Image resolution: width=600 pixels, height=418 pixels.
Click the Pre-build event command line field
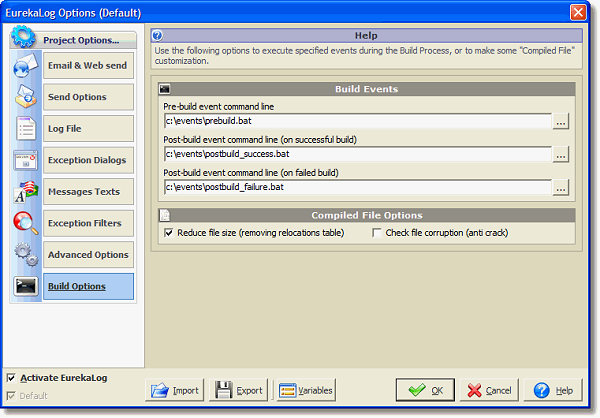(x=358, y=121)
